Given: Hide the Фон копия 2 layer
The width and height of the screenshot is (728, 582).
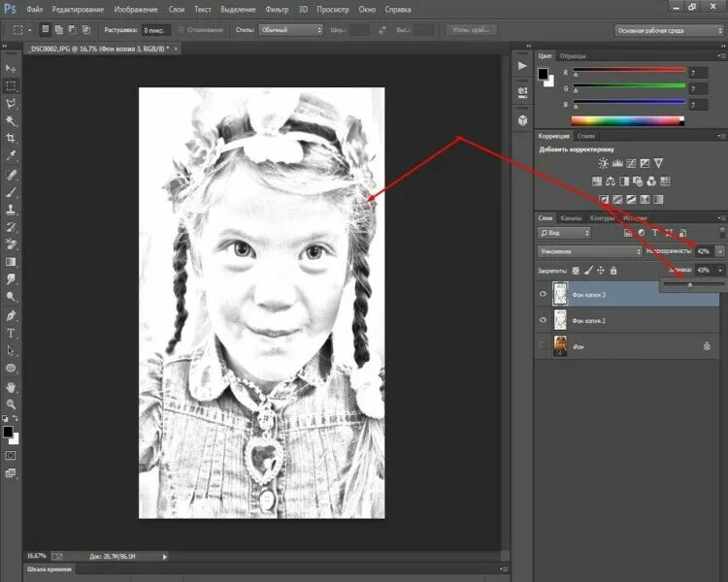Looking at the screenshot, I should 543,320.
